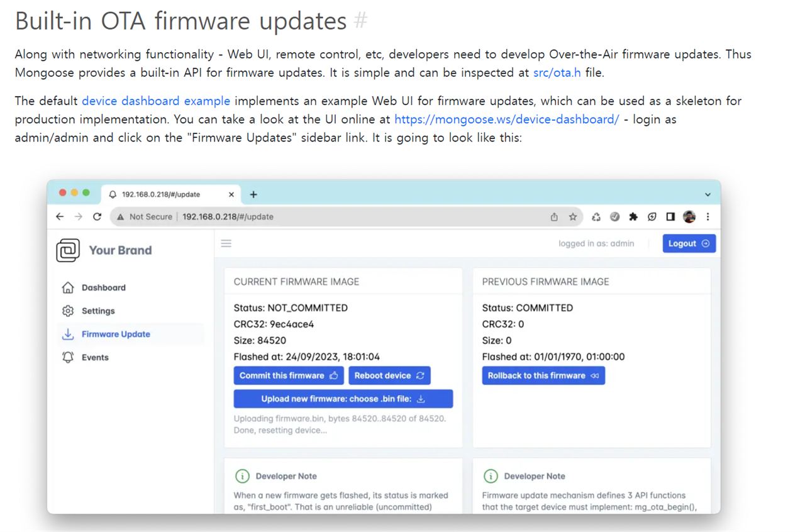Open the mongoose.ws/device-dashboard link
The image size is (805, 532).
point(507,119)
